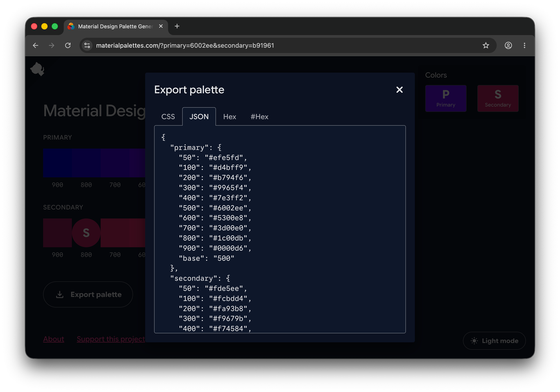Open the Hex export tab
The width and height of the screenshot is (560, 392).
pyautogui.click(x=230, y=116)
